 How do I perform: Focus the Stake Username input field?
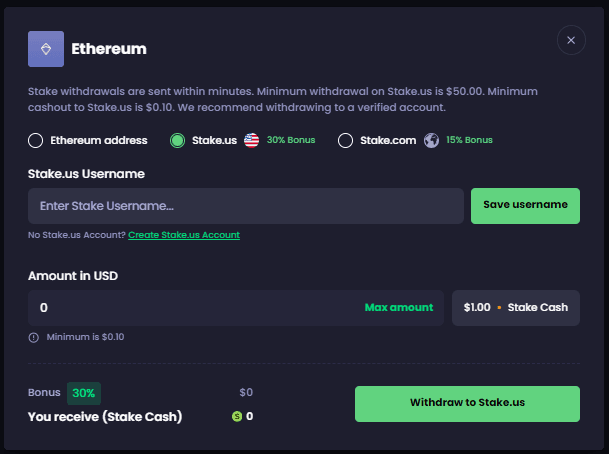(246, 206)
